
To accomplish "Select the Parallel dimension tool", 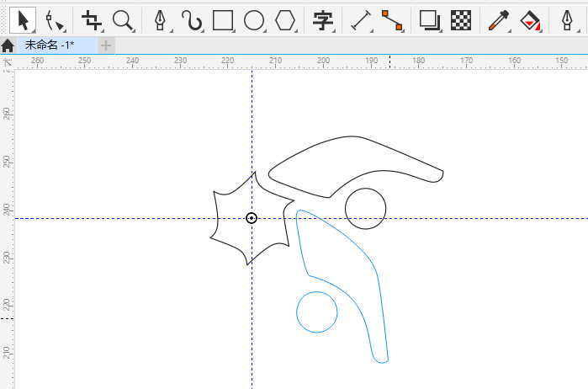I will click(361, 20).
